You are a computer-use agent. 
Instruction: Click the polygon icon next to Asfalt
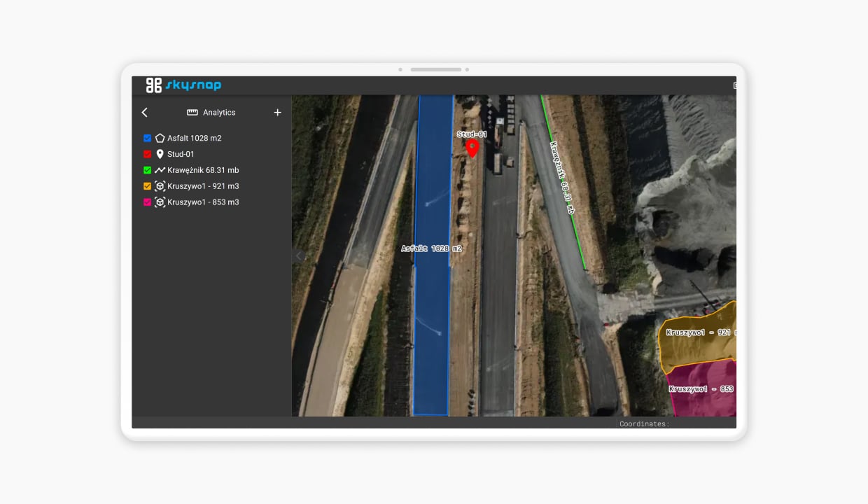160,139
